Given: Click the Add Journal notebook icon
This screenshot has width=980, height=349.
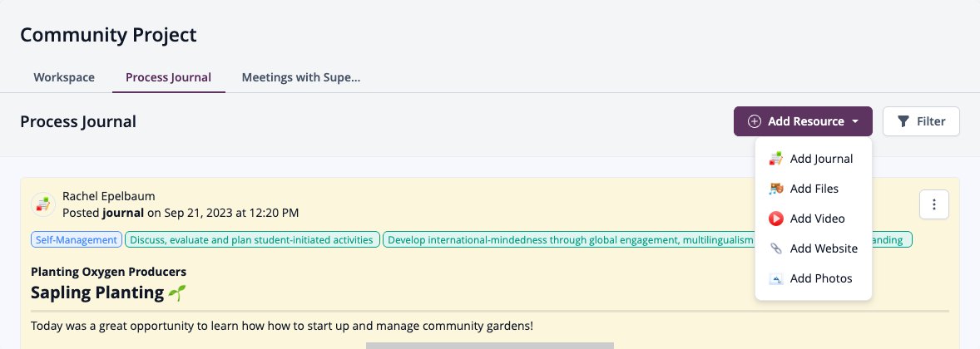Looking at the screenshot, I should pos(775,159).
